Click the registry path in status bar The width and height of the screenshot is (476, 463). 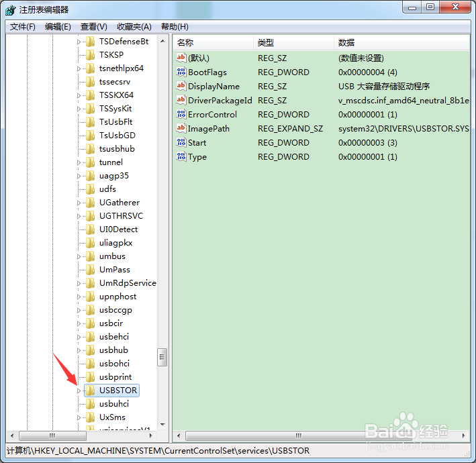(158, 450)
